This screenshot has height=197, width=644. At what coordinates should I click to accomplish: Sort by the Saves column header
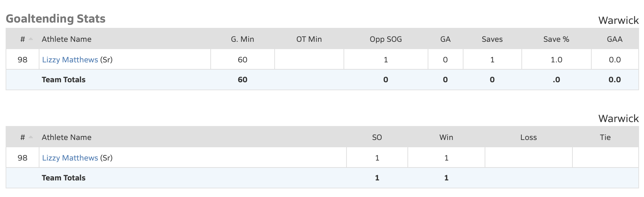tap(492, 39)
